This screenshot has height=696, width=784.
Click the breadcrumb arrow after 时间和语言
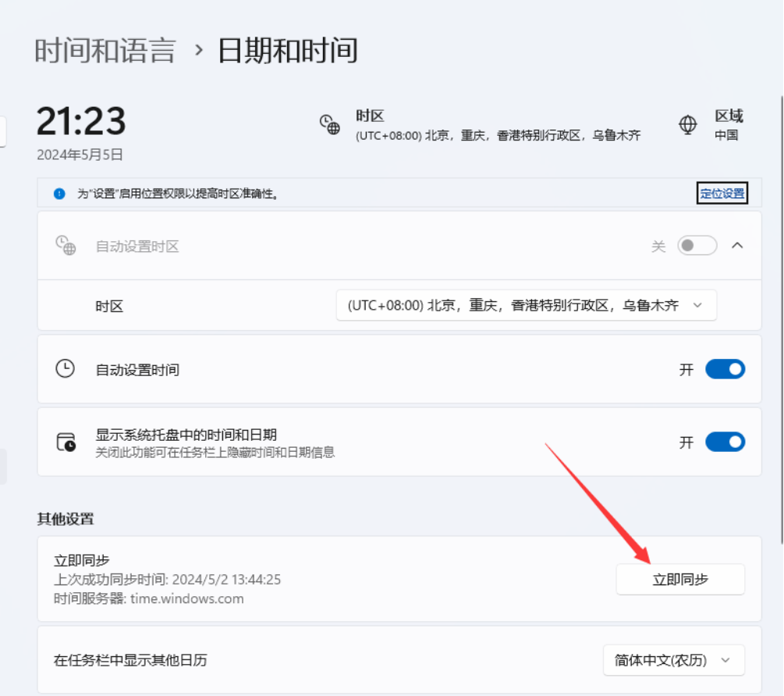(x=198, y=51)
